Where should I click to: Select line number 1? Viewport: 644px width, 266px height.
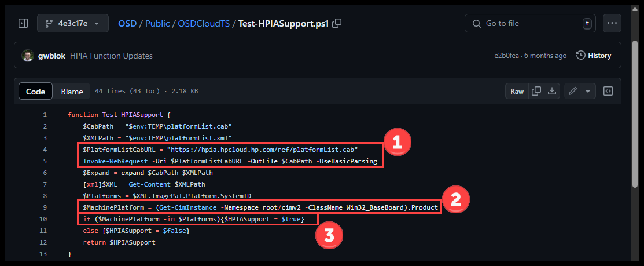pos(45,115)
